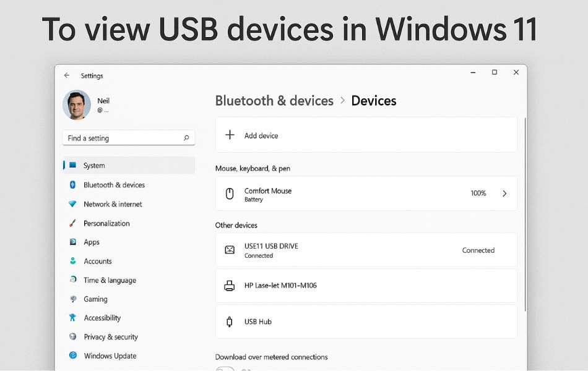Go back to Bluetooth & devices page
The height and width of the screenshot is (371, 588).
point(274,100)
